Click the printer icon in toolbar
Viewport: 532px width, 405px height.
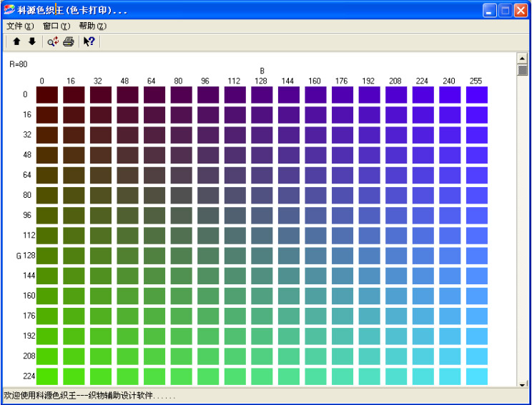(x=69, y=41)
